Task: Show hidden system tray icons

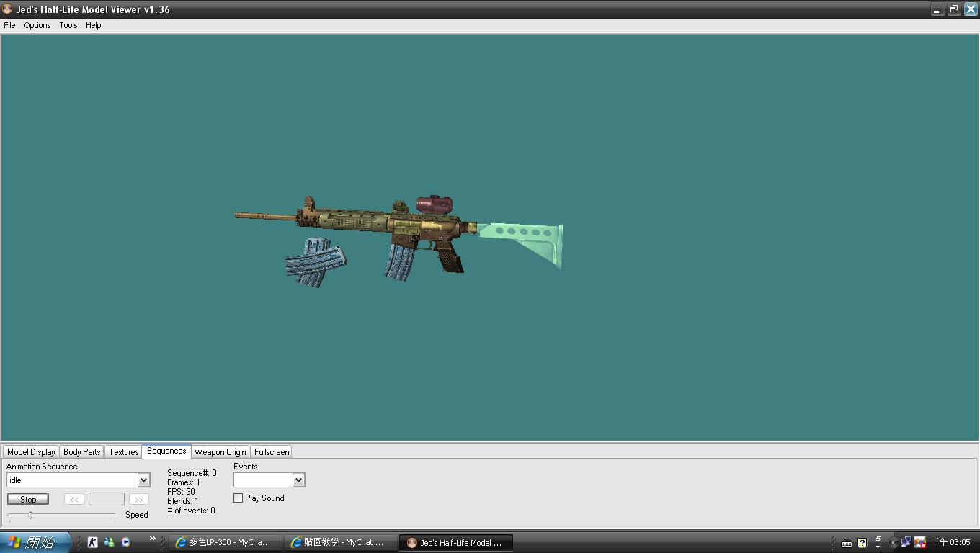Action: [894, 543]
